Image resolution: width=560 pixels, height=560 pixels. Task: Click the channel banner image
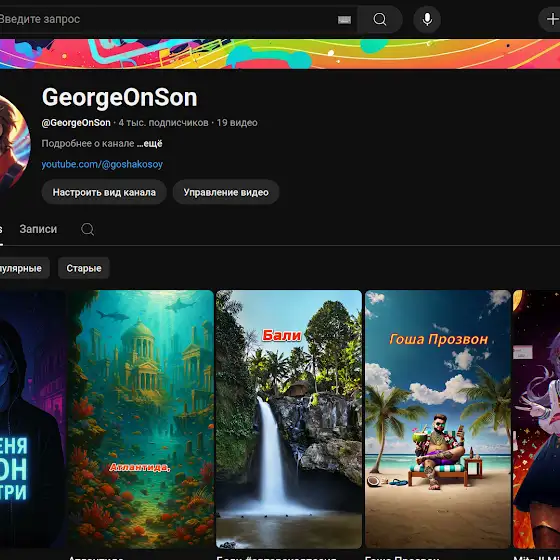click(x=280, y=54)
